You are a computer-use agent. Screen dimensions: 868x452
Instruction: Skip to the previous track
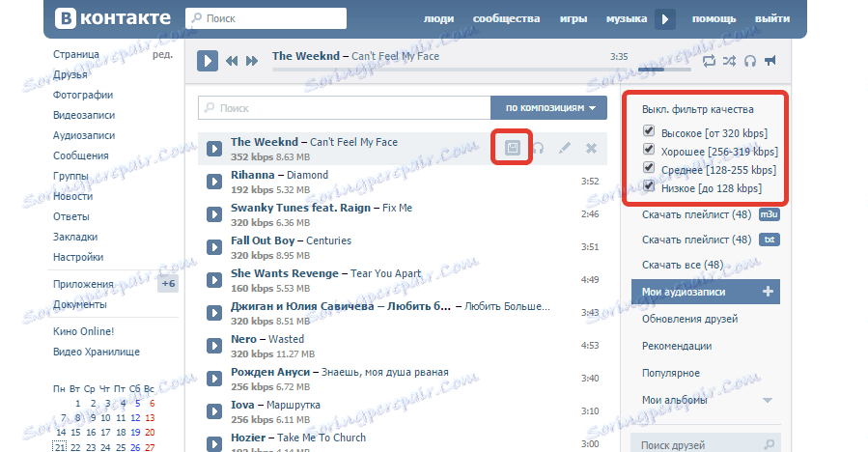pyautogui.click(x=232, y=61)
